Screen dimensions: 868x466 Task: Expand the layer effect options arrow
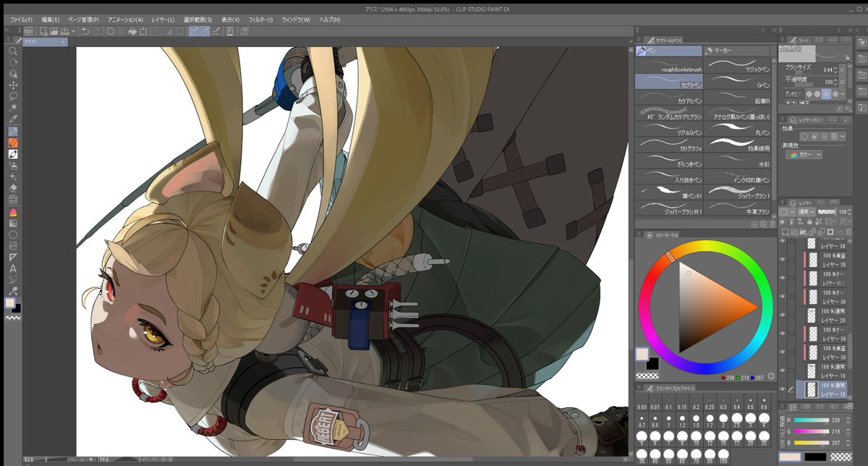point(843,137)
